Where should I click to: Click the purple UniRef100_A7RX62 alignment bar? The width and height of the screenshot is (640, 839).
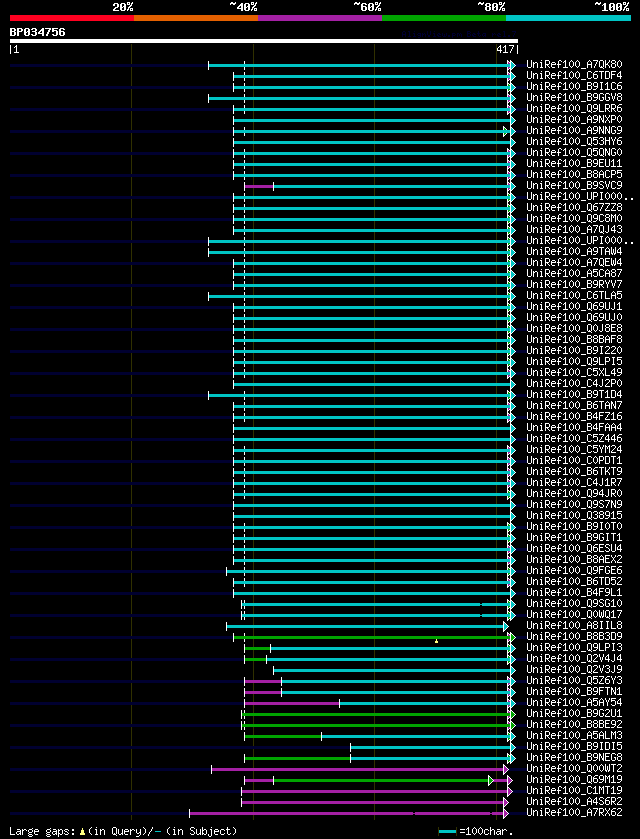click(347, 813)
